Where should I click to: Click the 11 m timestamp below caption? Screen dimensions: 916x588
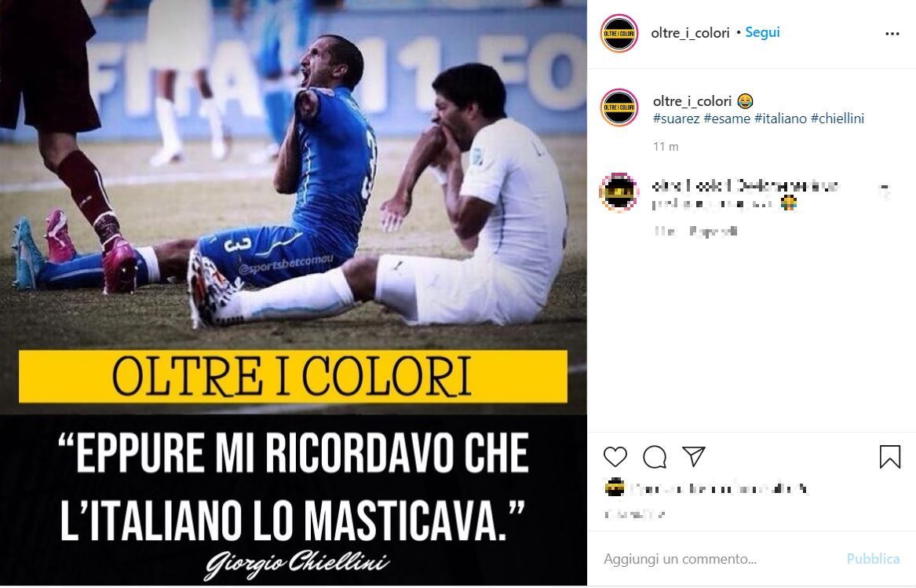click(x=666, y=147)
